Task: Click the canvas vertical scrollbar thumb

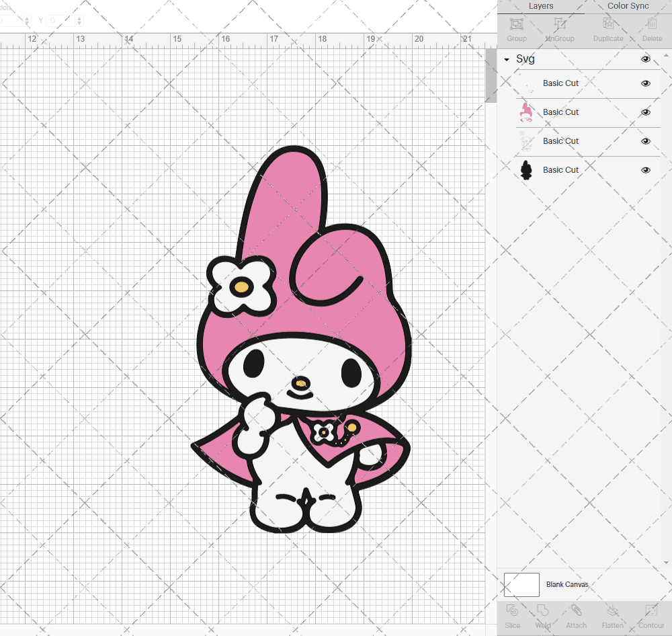Action: tap(491, 75)
